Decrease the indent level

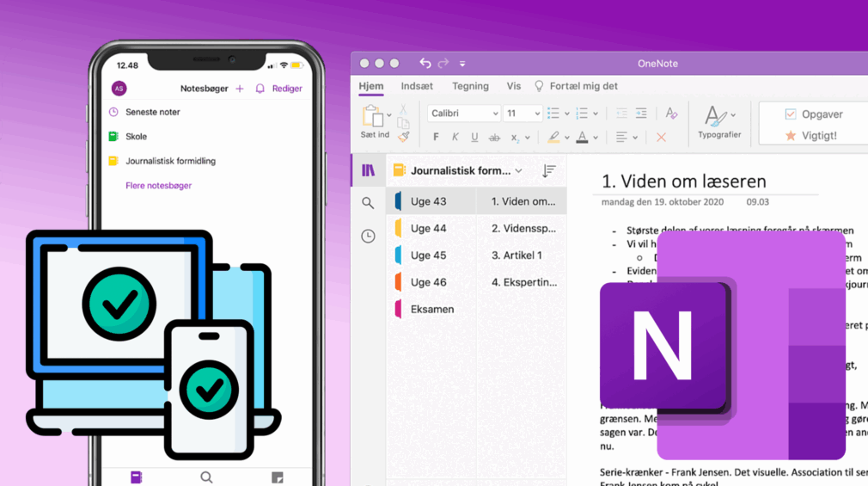(621, 113)
